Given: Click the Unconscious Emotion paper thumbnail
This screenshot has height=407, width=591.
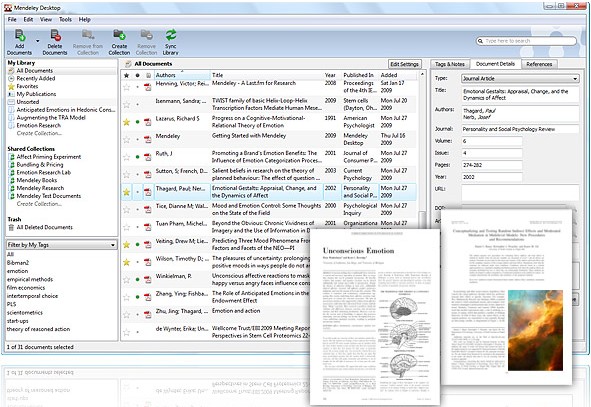Looking at the screenshot, I should (x=375, y=317).
